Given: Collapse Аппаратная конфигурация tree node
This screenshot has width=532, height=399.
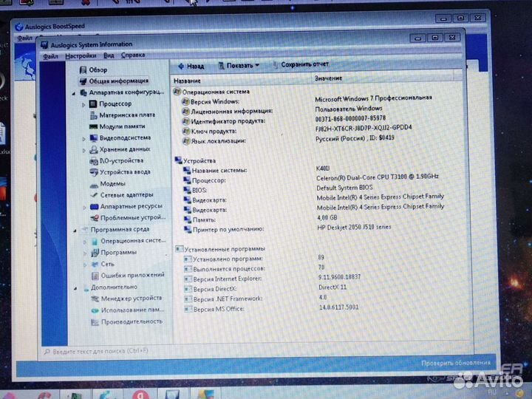Looking at the screenshot, I should [74, 93].
